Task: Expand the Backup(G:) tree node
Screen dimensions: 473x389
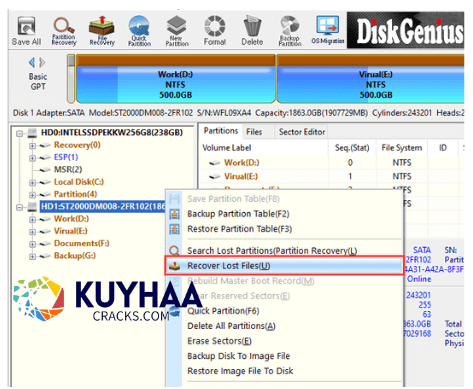Action: [32, 256]
